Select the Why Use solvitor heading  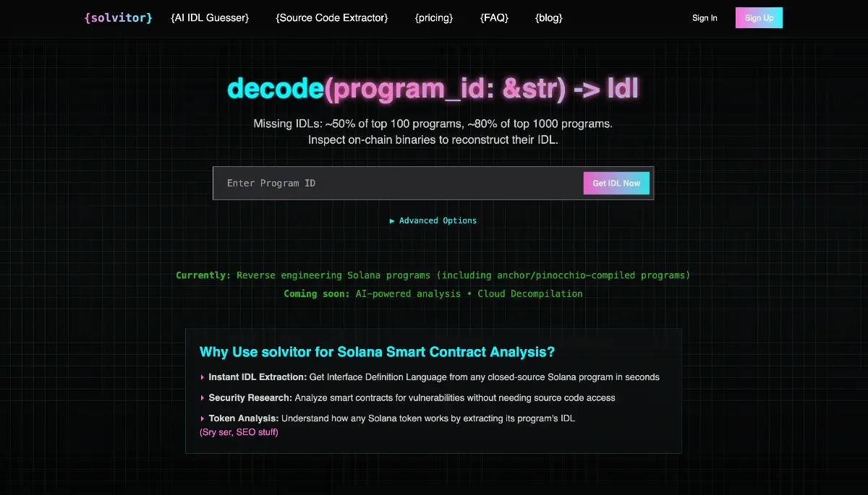click(x=377, y=352)
